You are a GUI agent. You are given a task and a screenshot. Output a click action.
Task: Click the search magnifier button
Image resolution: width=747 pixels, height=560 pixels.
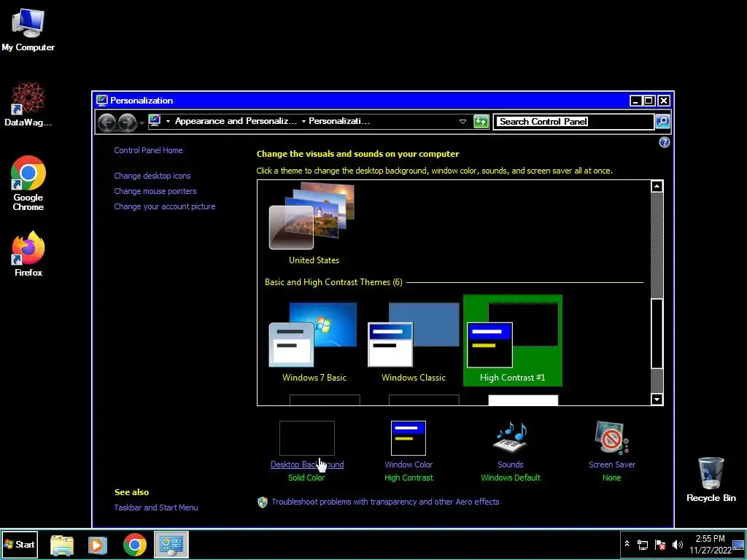tap(662, 122)
